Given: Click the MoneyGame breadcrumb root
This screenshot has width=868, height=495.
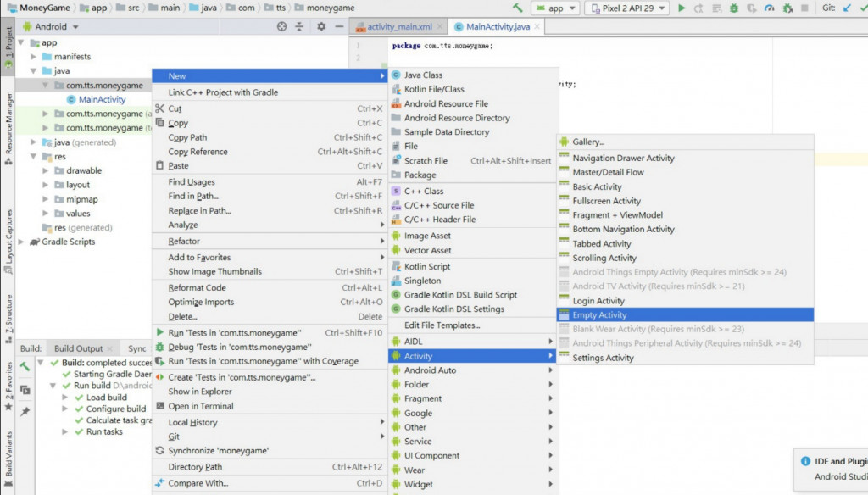Looking at the screenshot, I should pos(44,8).
